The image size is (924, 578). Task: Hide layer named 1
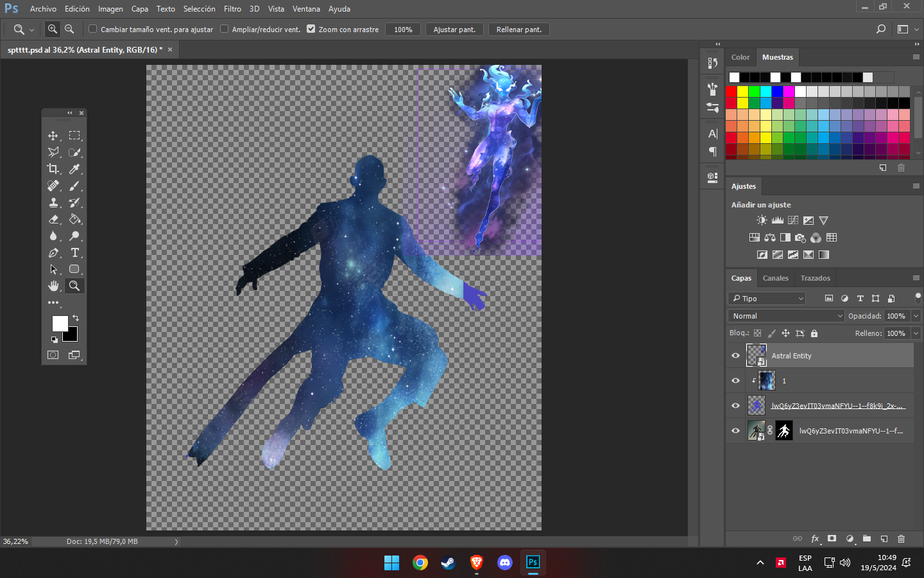(736, 381)
